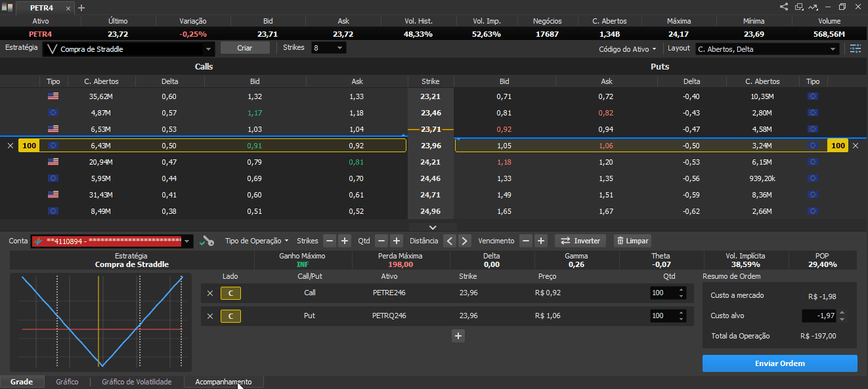Click the Enviar Ordem button
The height and width of the screenshot is (389, 868).
[779, 363]
